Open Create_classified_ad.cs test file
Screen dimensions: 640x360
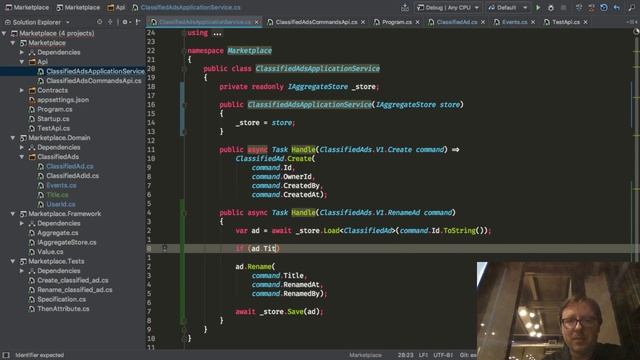[x=73, y=280]
